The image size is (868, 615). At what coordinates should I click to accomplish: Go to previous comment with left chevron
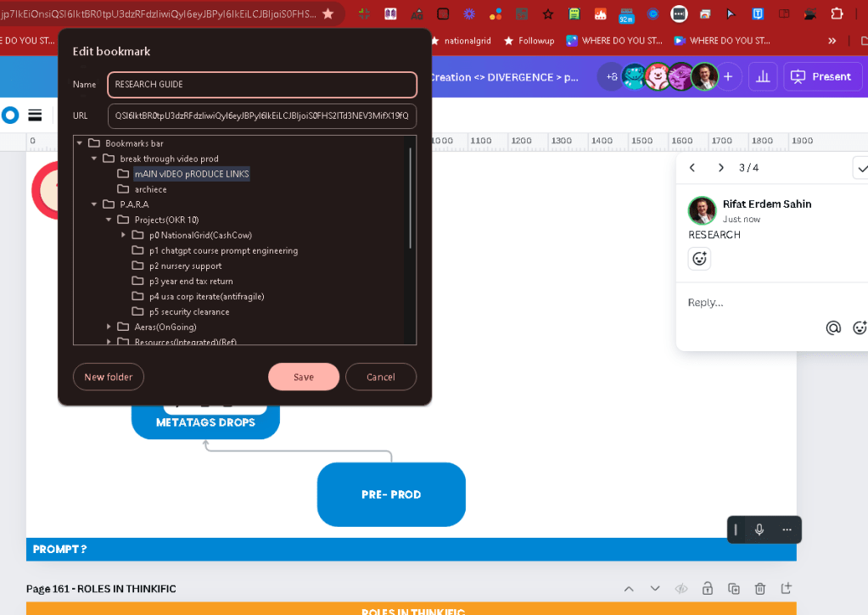(x=692, y=168)
